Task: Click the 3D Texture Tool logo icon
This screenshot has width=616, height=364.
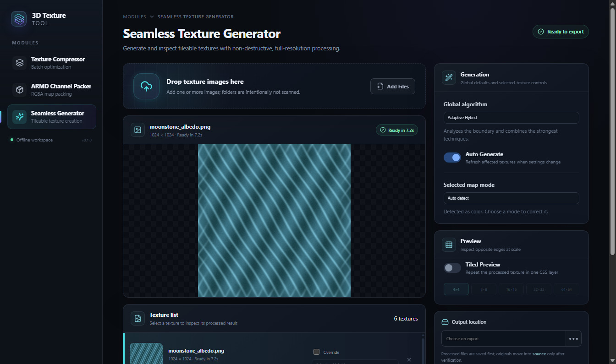Action: tap(19, 19)
